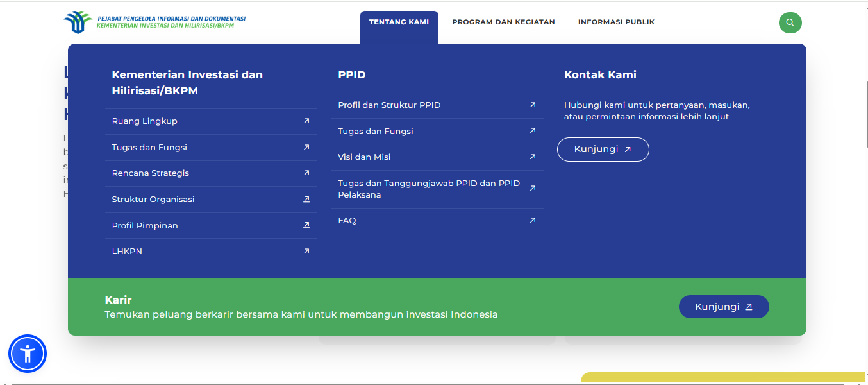Click the arrow icon beside Profil Pimpinan
Viewport: 868px width, 385px height.
click(x=306, y=225)
